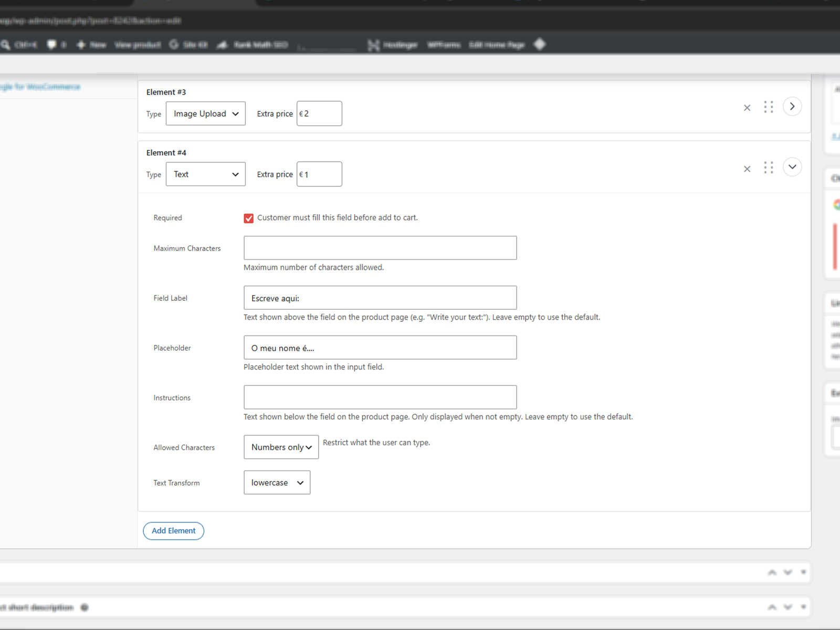Open Text Transform dropdown 'lowercase'
This screenshot has height=630, width=840.
click(x=277, y=482)
